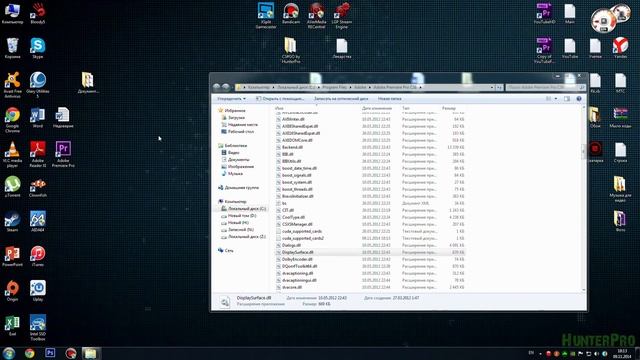The height and width of the screenshot is (360, 640).
Task: Open the Explorer help icon
Action: click(579, 99)
